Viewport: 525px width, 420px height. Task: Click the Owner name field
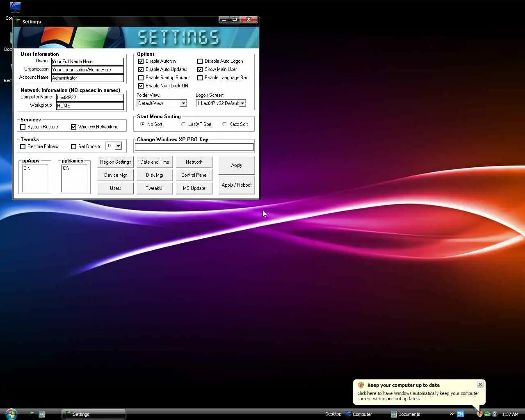pos(87,62)
